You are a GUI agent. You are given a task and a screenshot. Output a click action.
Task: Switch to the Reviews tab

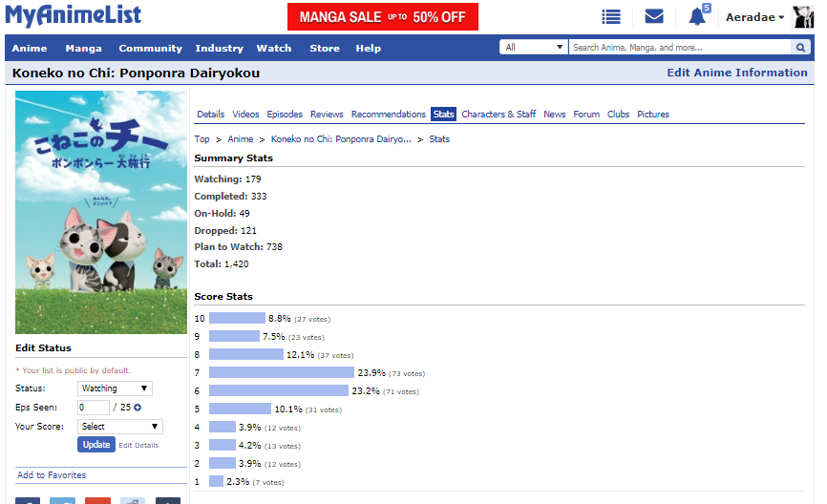[327, 115]
